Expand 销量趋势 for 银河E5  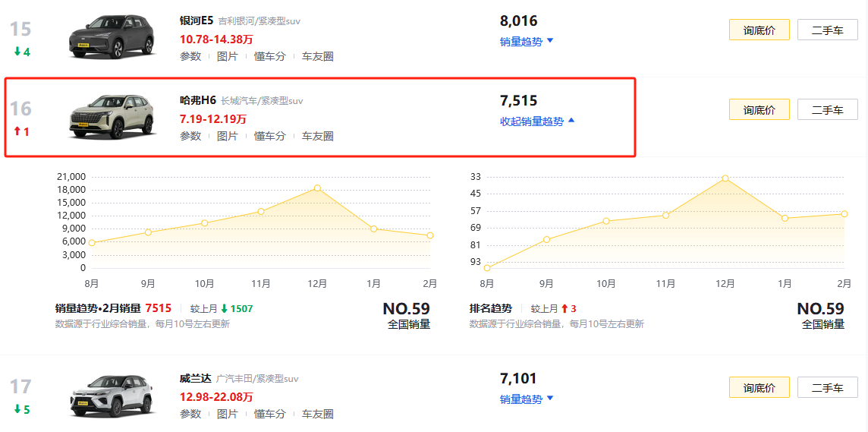pos(527,42)
